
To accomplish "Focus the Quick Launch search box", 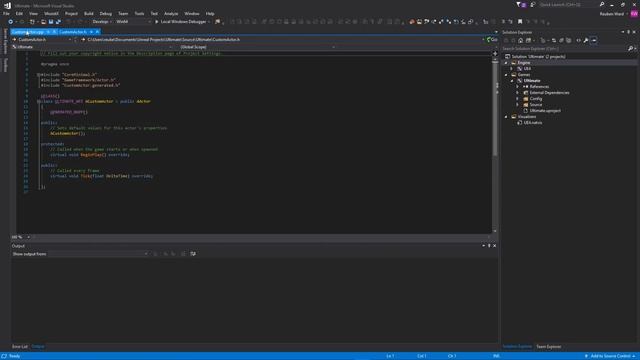I will pos(568,4).
